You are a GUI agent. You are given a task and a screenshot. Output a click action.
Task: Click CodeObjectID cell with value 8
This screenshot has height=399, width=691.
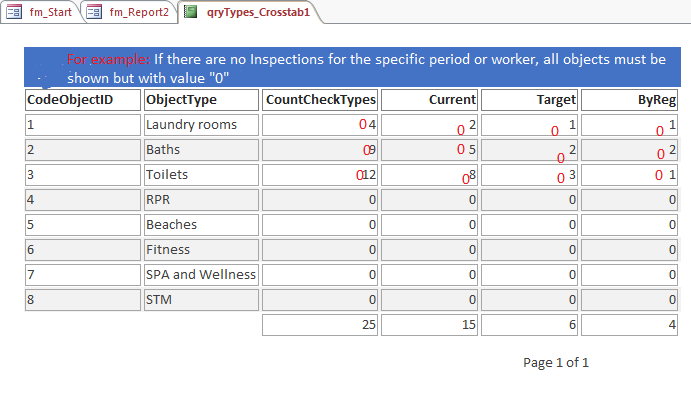(x=83, y=300)
